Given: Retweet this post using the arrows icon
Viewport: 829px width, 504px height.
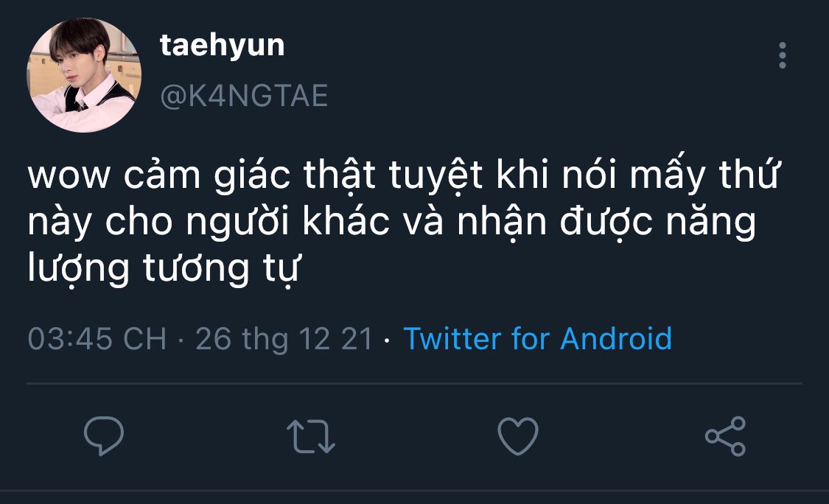Looking at the screenshot, I should 311,436.
